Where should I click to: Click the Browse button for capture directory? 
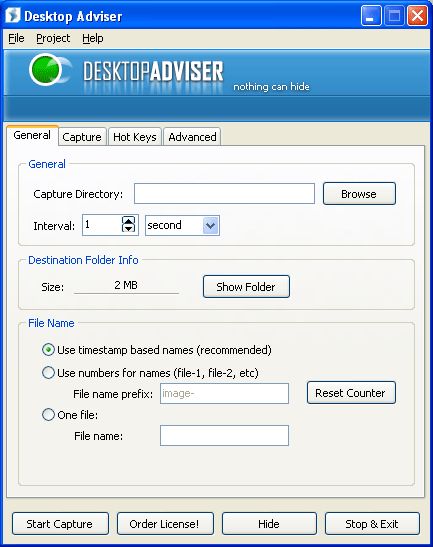click(359, 194)
